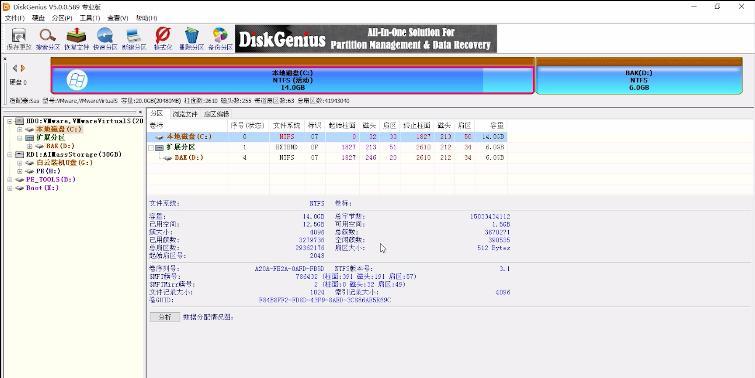Image resolution: width=755 pixels, height=378 pixels.
Task: Click the New Partition toolbar icon
Action: (134, 39)
